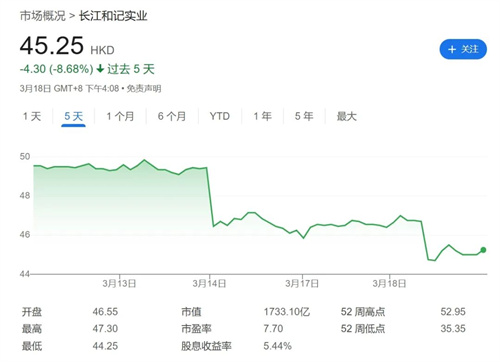Select the 最大 chart range
Viewport: 500px width, 362px height.
click(346, 116)
